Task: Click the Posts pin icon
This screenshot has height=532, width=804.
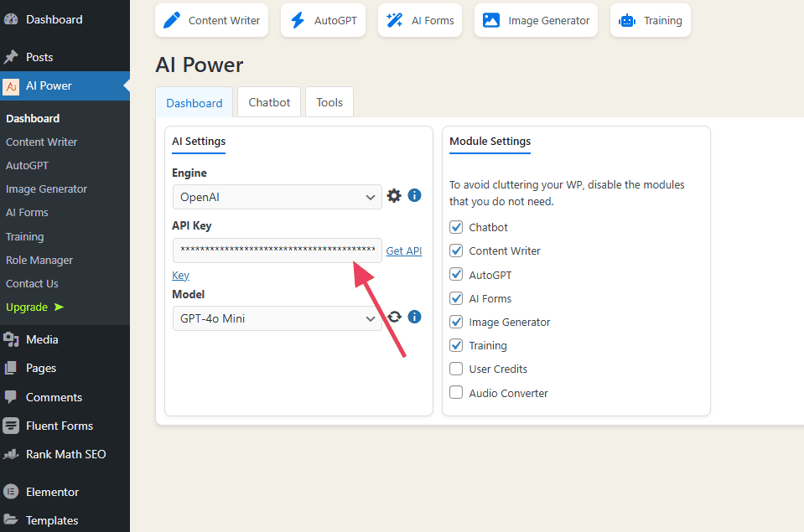Action: tap(11, 57)
